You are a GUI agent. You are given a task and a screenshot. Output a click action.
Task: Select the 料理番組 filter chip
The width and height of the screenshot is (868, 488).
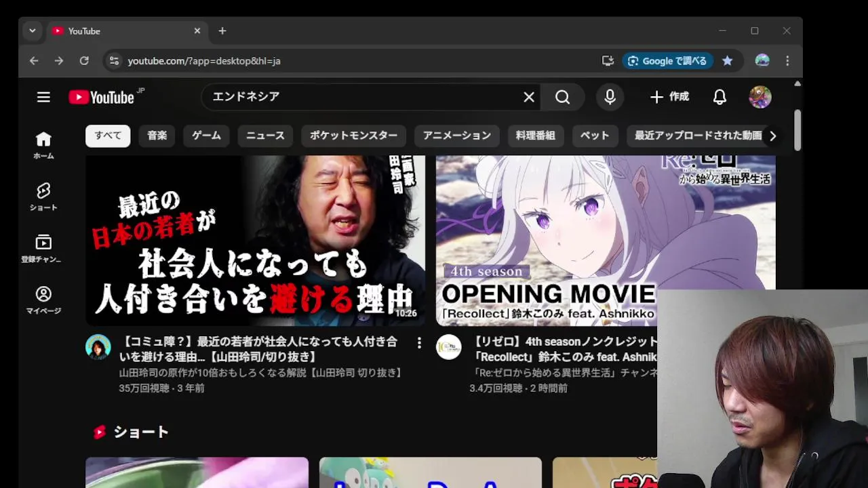[x=536, y=136]
